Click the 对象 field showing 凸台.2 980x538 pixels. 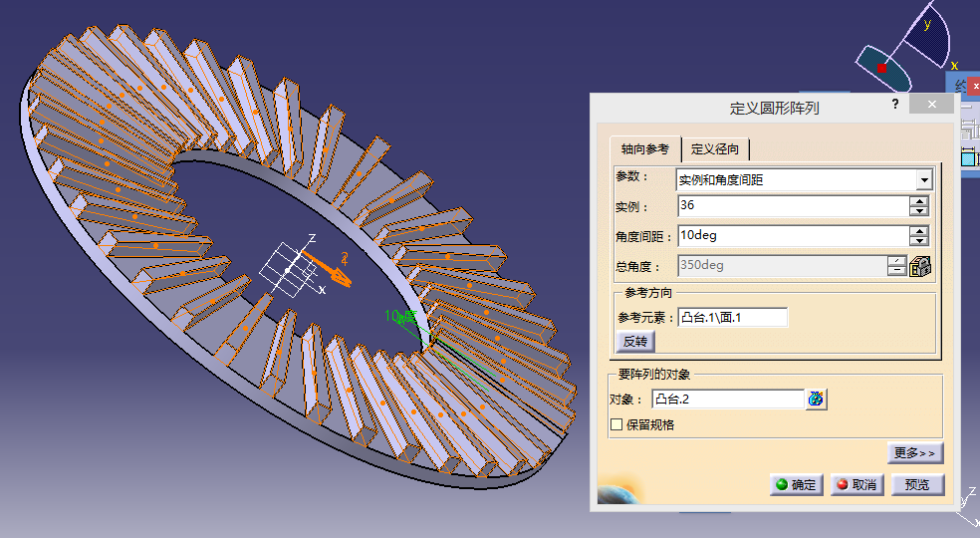(727, 400)
